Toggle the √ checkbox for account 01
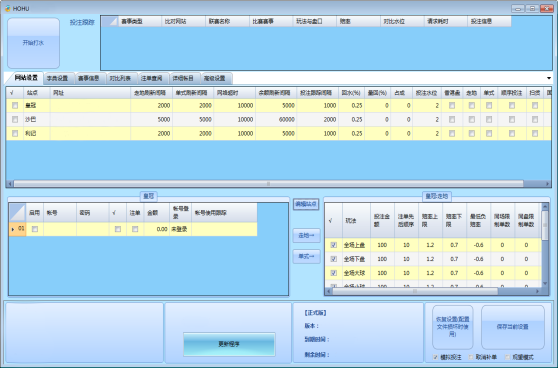Viewport: 558px width, 368px height. point(118,229)
